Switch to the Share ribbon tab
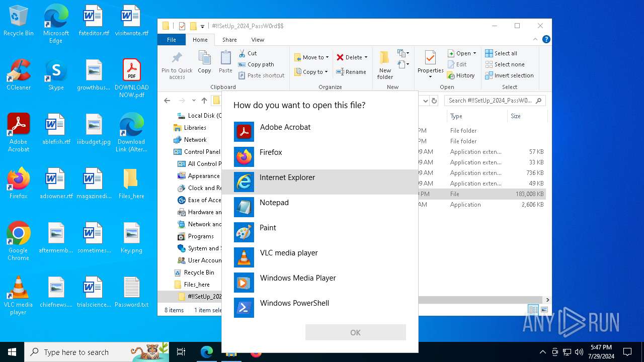This screenshot has width=644, height=362. coord(229,40)
